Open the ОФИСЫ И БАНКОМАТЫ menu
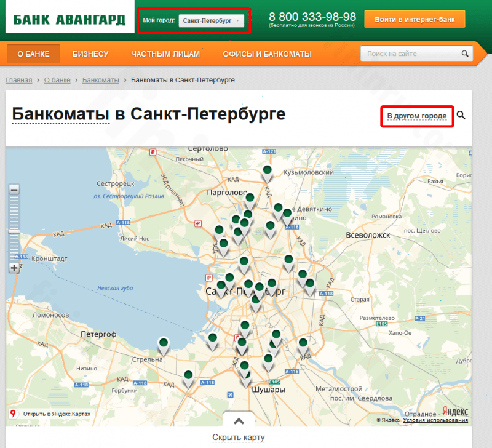The width and height of the screenshot is (492, 448). (268, 54)
